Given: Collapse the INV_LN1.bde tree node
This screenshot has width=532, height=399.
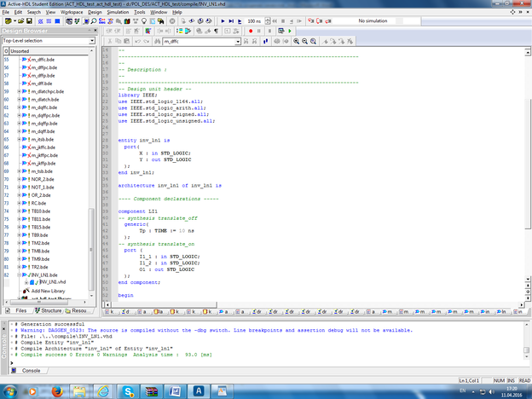Looking at the screenshot, I should click(19, 275).
